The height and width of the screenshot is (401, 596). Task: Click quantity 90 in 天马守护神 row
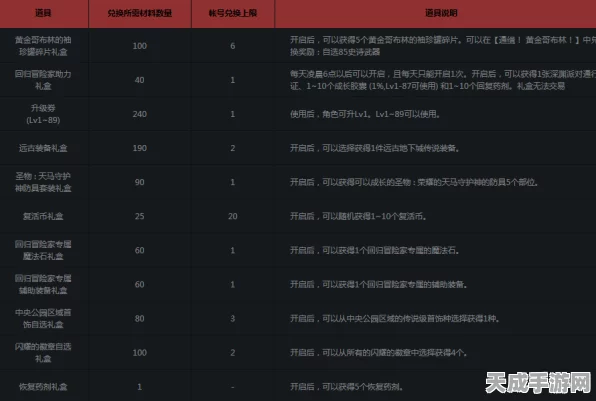[x=139, y=182]
